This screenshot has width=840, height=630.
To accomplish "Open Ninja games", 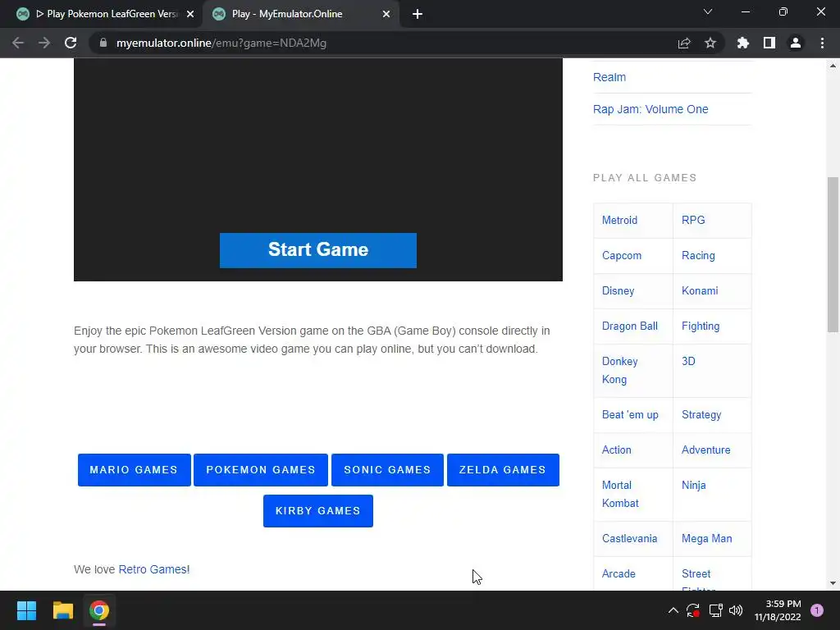I will point(693,486).
